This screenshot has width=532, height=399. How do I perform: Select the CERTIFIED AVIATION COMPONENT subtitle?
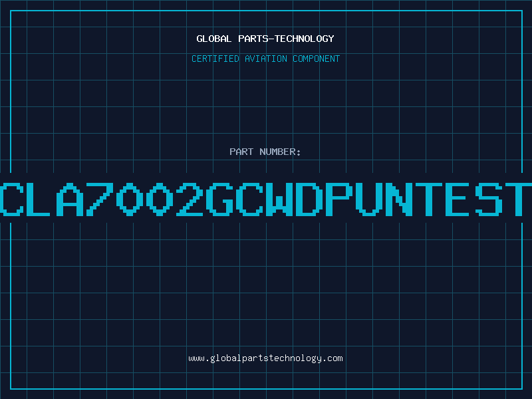pos(265,59)
